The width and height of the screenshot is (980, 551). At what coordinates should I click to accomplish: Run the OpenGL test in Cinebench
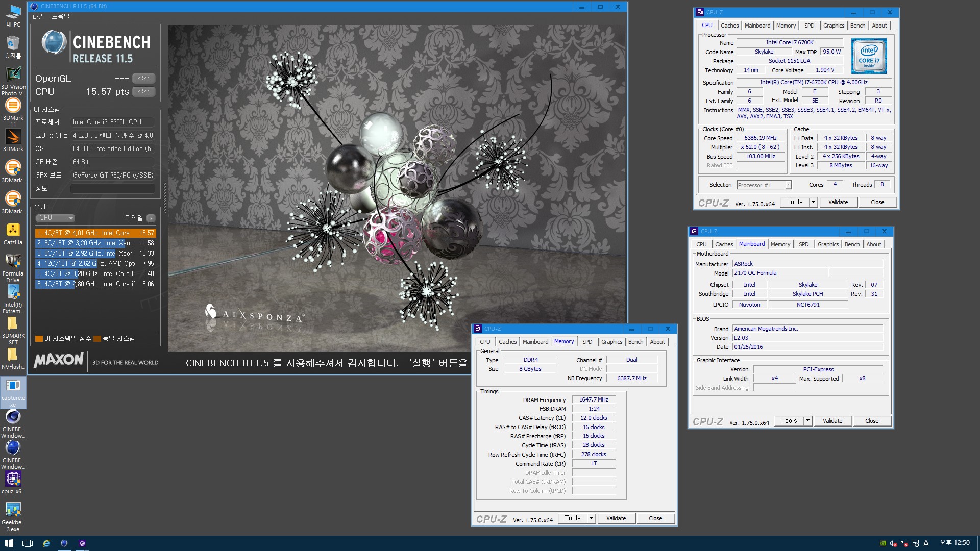[x=143, y=79]
